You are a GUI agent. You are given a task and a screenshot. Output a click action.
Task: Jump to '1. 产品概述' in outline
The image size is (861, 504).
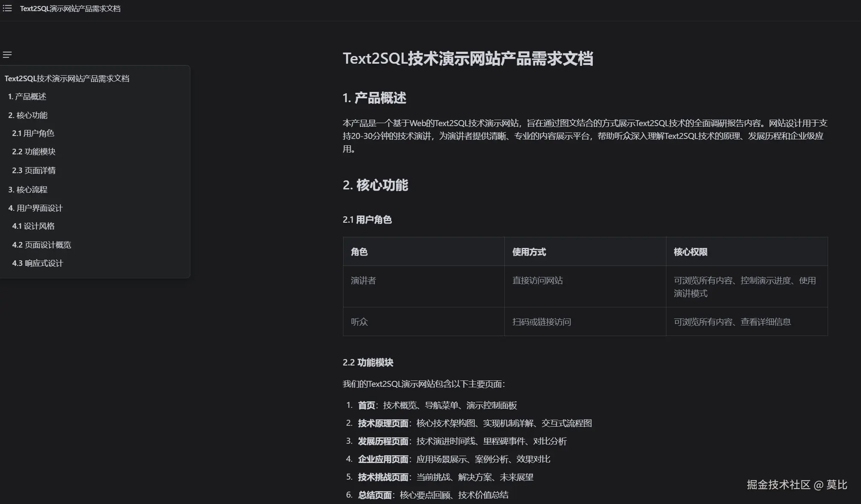(27, 97)
